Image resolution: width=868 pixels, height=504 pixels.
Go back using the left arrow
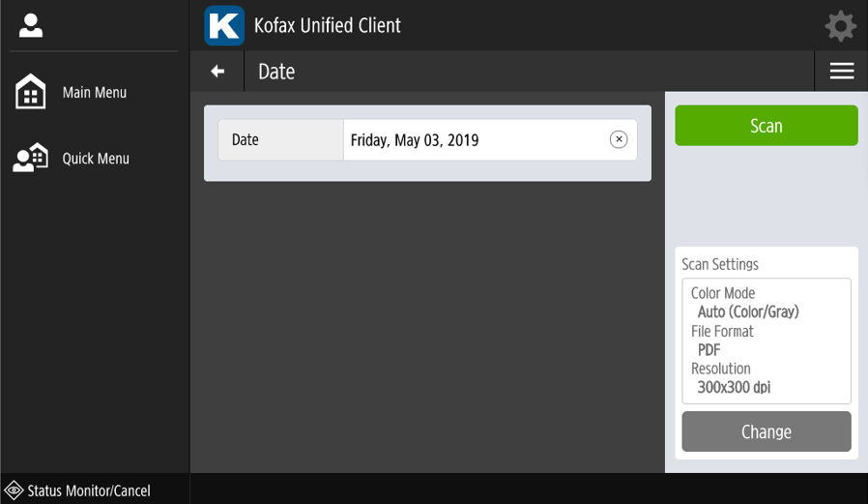tap(217, 72)
